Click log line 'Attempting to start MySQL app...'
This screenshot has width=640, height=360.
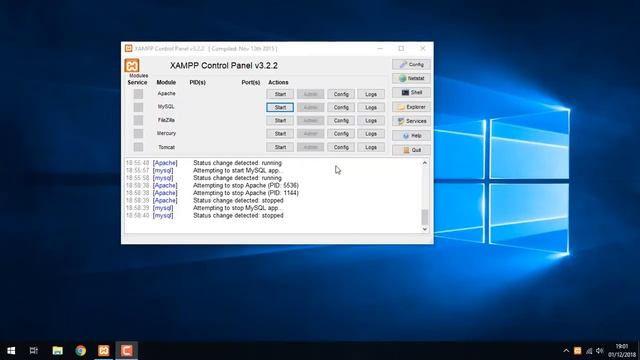pyautogui.click(x=238, y=170)
